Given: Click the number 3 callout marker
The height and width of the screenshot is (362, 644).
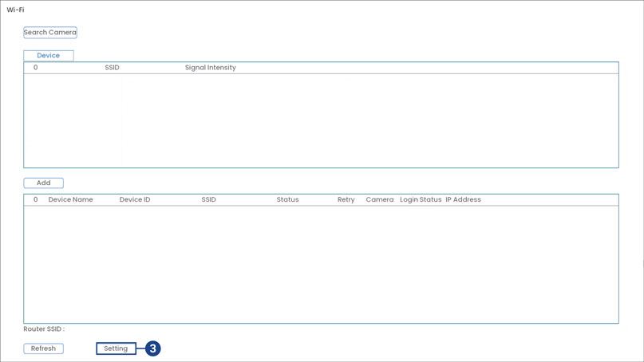Looking at the screenshot, I should [x=153, y=348].
